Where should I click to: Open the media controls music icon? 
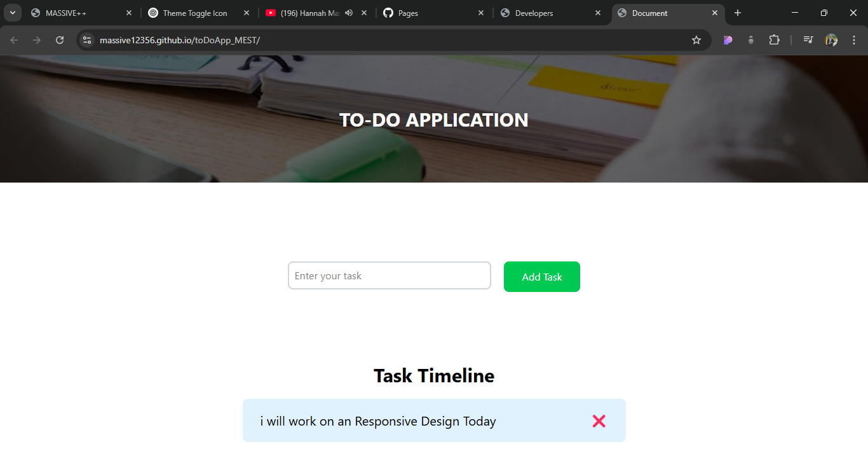(x=808, y=40)
